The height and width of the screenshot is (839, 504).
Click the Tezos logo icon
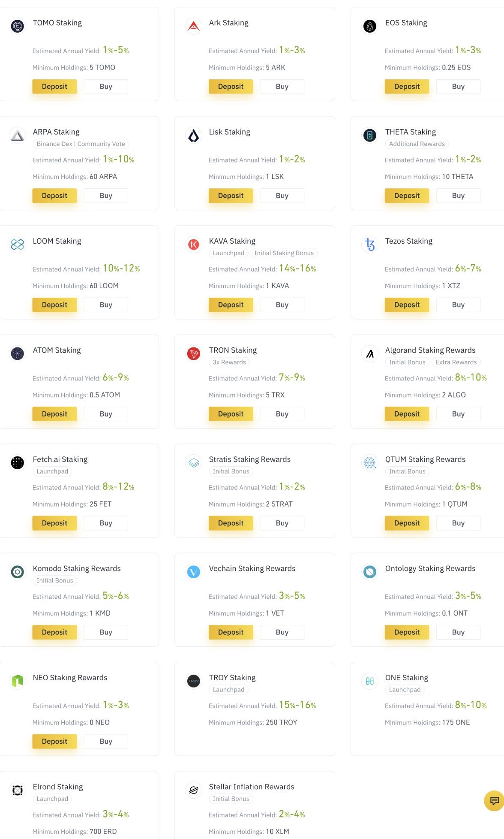pos(370,244)
